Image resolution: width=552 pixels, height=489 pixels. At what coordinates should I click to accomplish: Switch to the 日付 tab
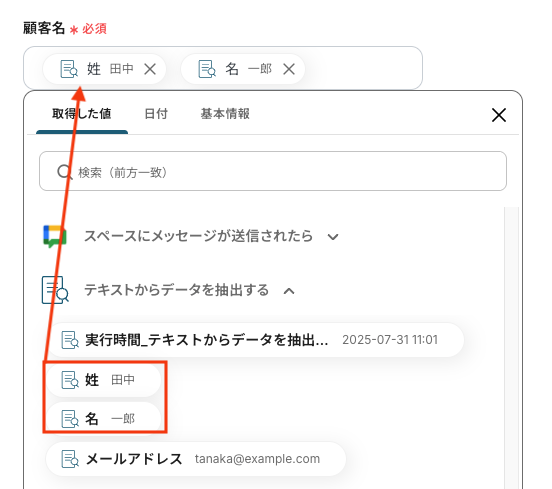tap(156, 114)
